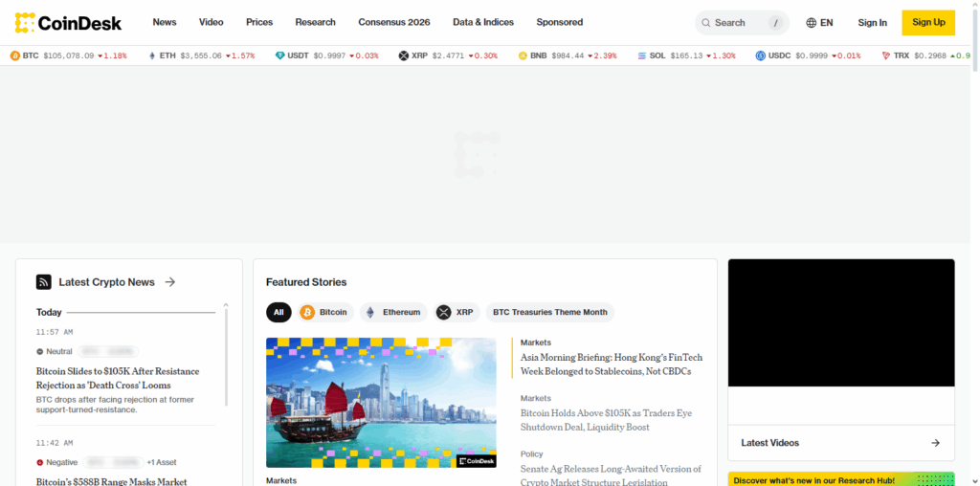Image resolution: width=980 pixels, height=486 pixels.
Task: Open the EN language selector
Action: click(819, 22)
